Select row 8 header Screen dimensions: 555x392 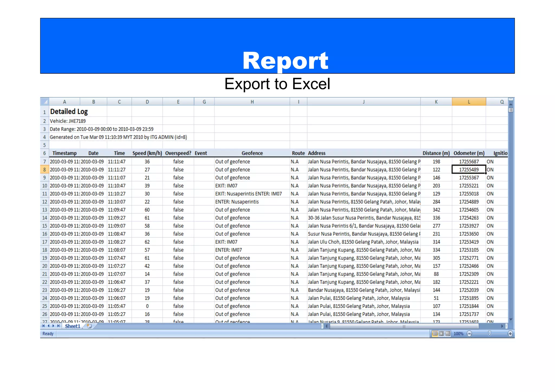click(45, 170)
